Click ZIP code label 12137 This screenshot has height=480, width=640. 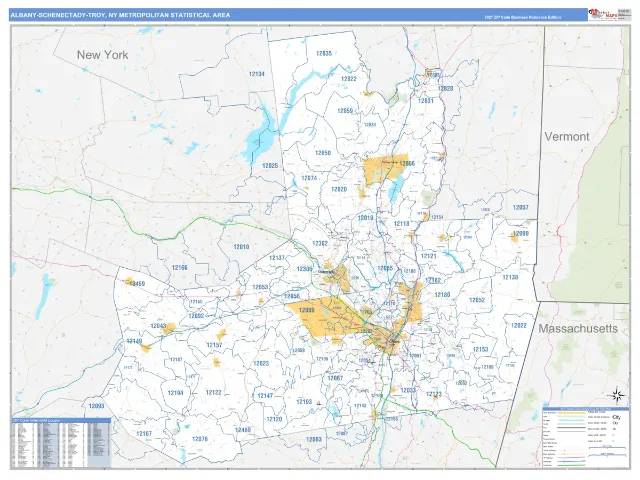click(277, 258)
